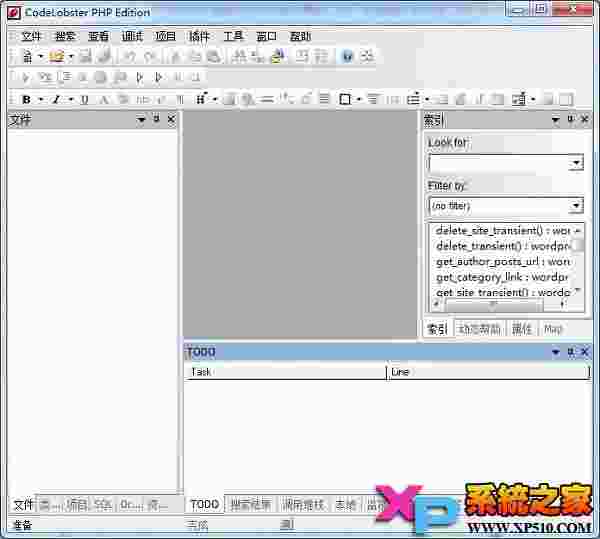Viewport: 600px width, 539px height.
Task: Toggle Bold formatting button
Action: [26, 99]
